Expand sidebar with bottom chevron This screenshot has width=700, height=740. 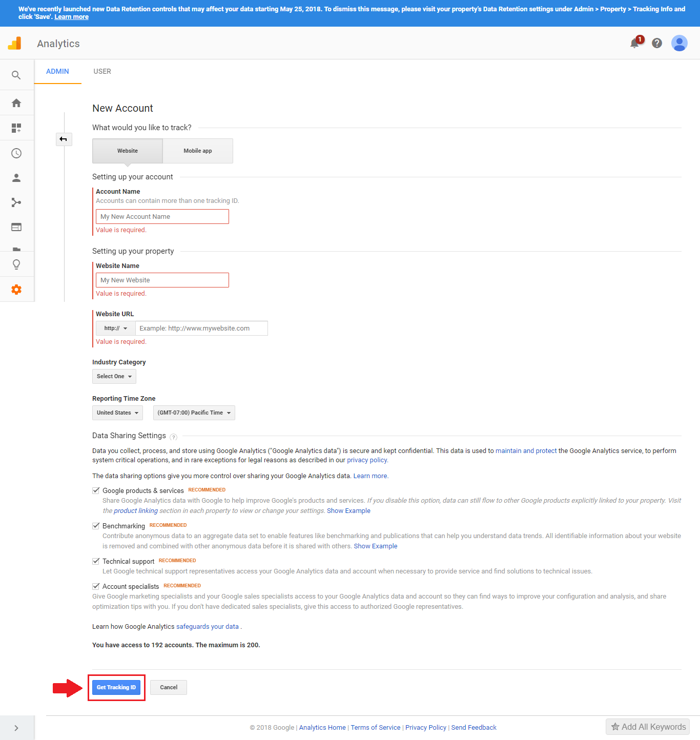[16, 728]
